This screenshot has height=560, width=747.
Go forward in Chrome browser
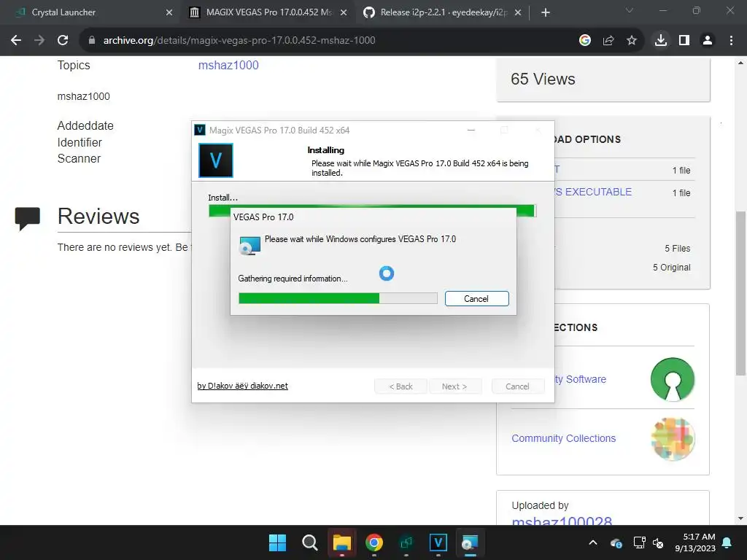(39, 41)
